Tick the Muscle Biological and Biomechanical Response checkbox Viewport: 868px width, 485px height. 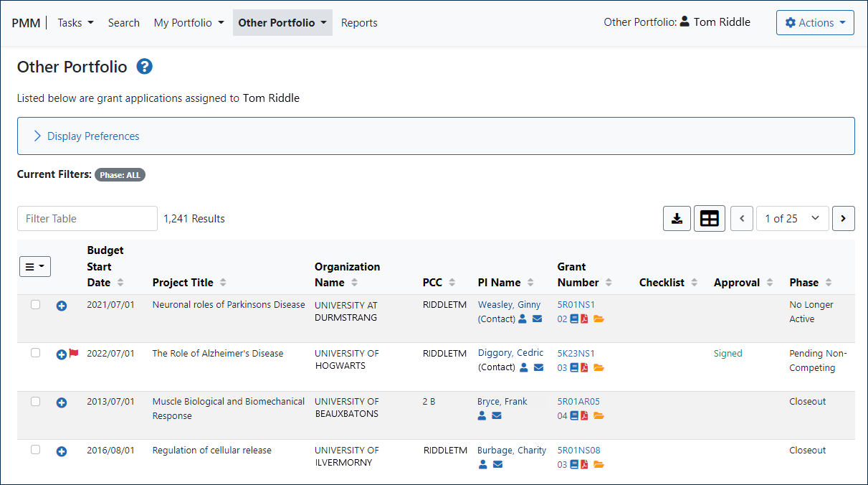[x=35, y=402]
